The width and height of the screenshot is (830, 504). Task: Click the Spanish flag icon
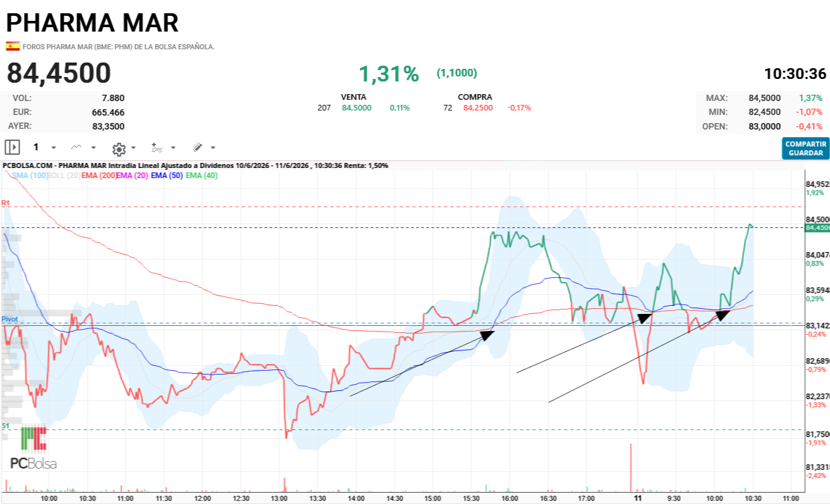coord(13,46)
